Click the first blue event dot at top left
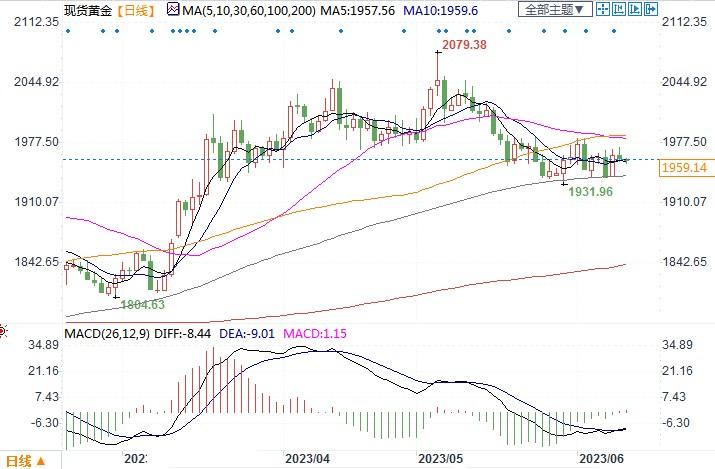This screenshot has width=715, height=469. [68, 31]
